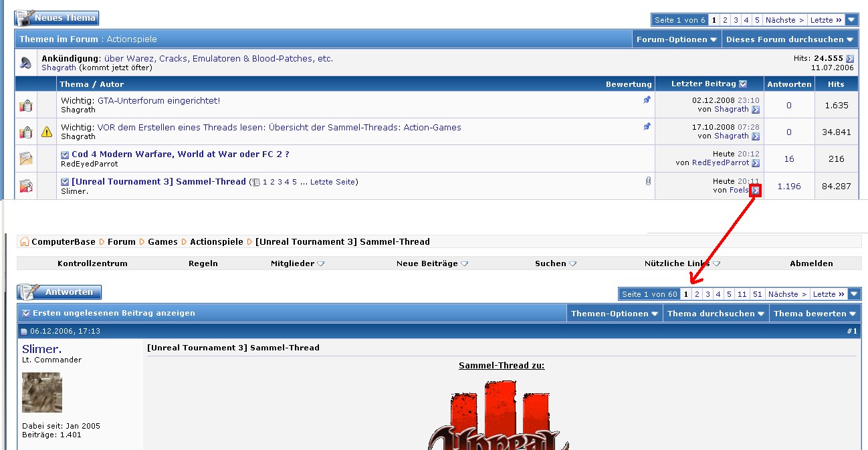Jump to first unread post of the Unreal Tournament 3 thread
Image resolution: width=868 pixels, height=450 pixels.
point(65,182)
